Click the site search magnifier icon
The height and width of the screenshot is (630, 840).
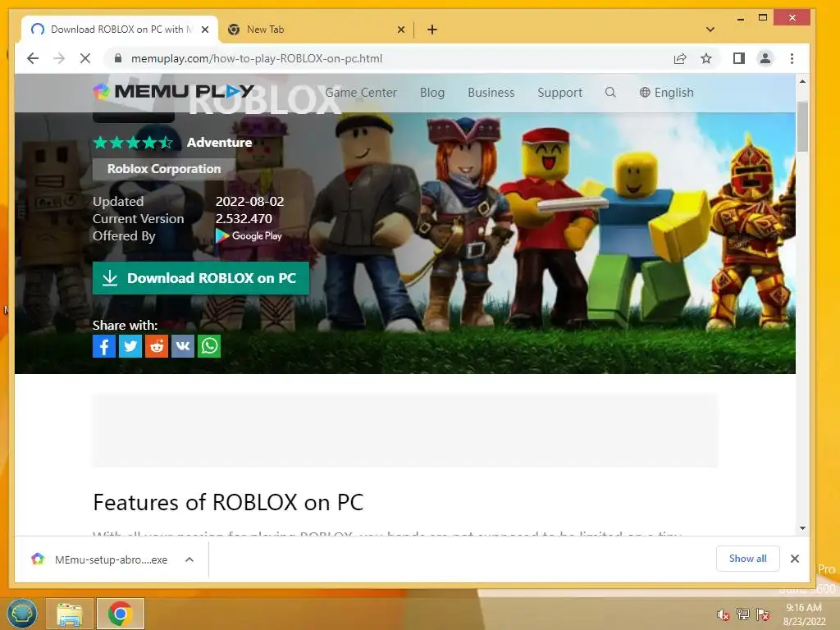[x=610, y=92]
